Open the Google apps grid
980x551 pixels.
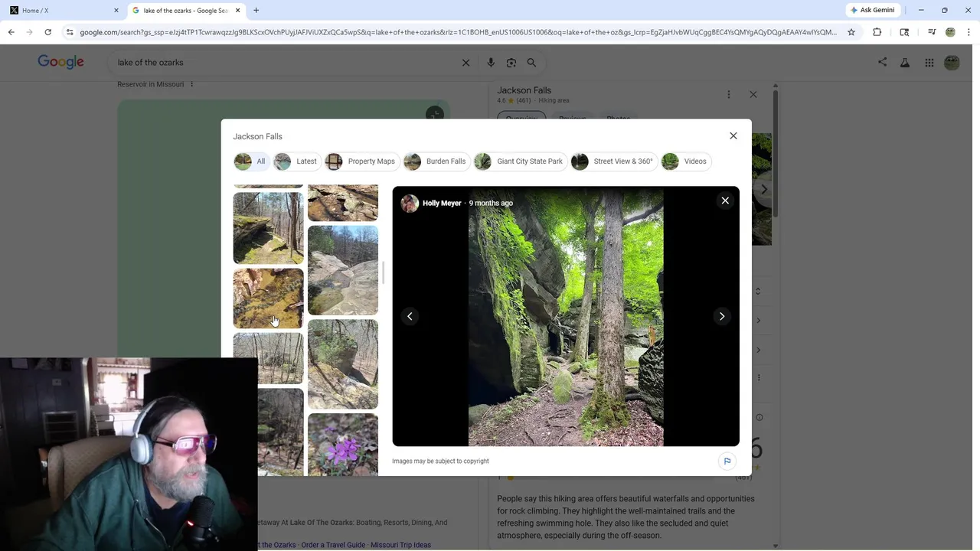(x=929, y=63)
